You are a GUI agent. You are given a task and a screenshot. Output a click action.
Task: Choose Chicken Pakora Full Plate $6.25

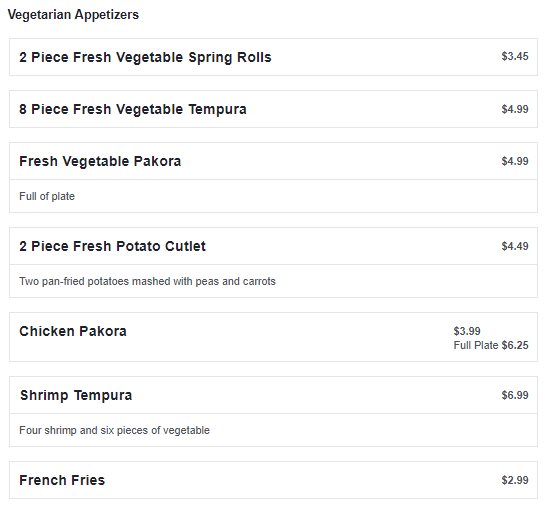pyautogui.click(x=491, y=345)
